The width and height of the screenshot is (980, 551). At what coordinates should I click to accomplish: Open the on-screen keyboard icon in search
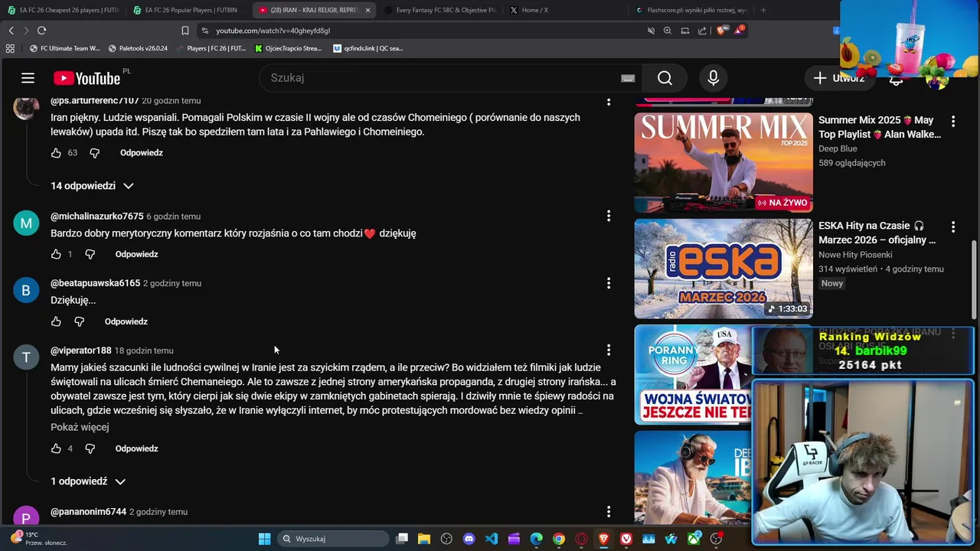pyautogui.click(x=628, y=78)
